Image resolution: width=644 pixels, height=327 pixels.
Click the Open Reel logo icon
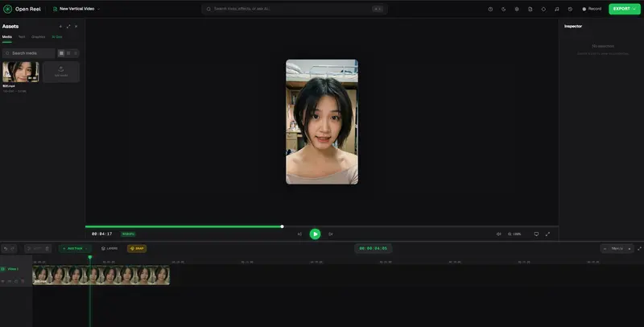[7, 9]
